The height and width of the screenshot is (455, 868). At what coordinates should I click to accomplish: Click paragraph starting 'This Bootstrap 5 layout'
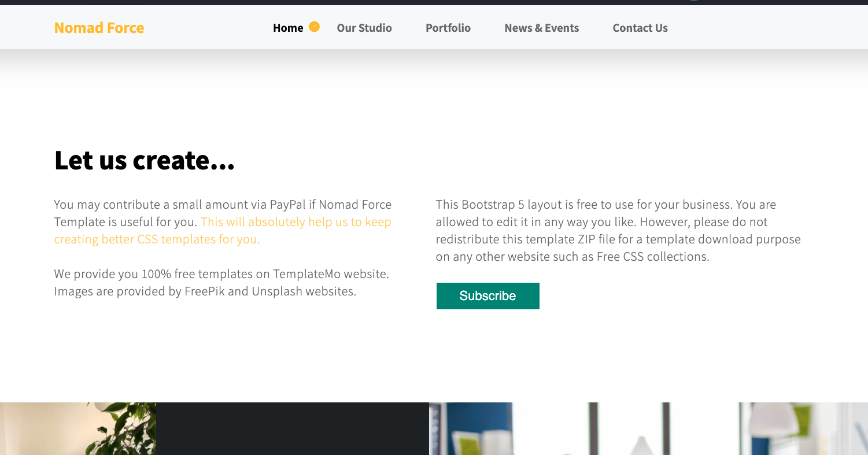[x=618, y=231]
